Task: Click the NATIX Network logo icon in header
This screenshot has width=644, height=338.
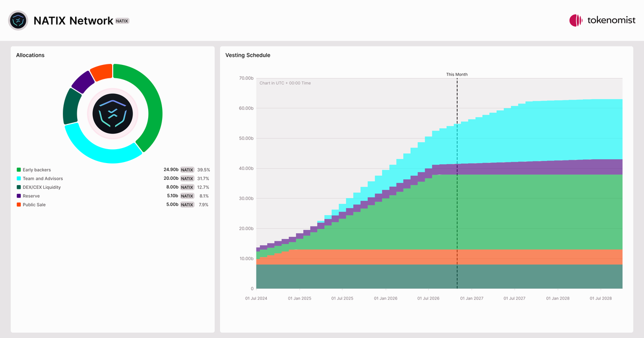Action: point(18,20)
